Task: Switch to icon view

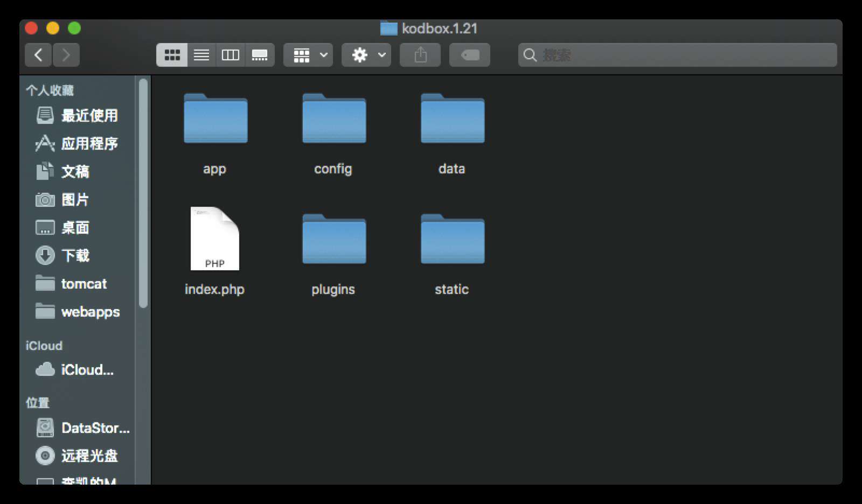Action: coord(172,55)
